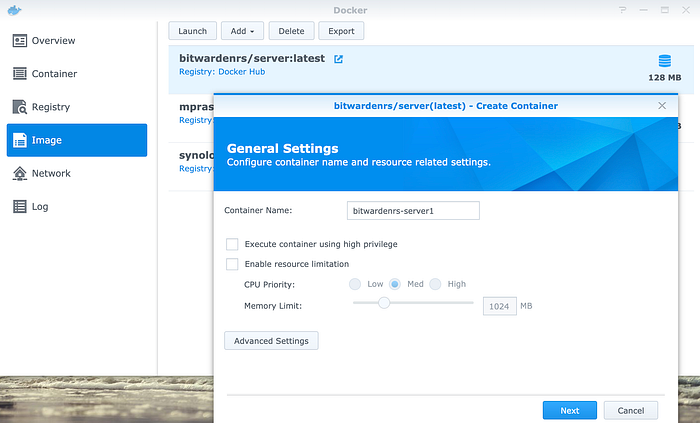
Task: Cancel the Create Container wizard
Action: [x=631, y=411]
